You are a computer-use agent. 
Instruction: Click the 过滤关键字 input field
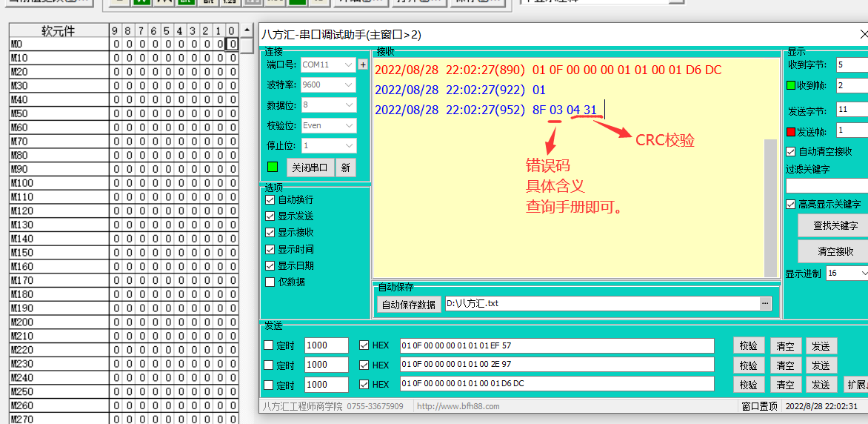(x=826, y=185)
